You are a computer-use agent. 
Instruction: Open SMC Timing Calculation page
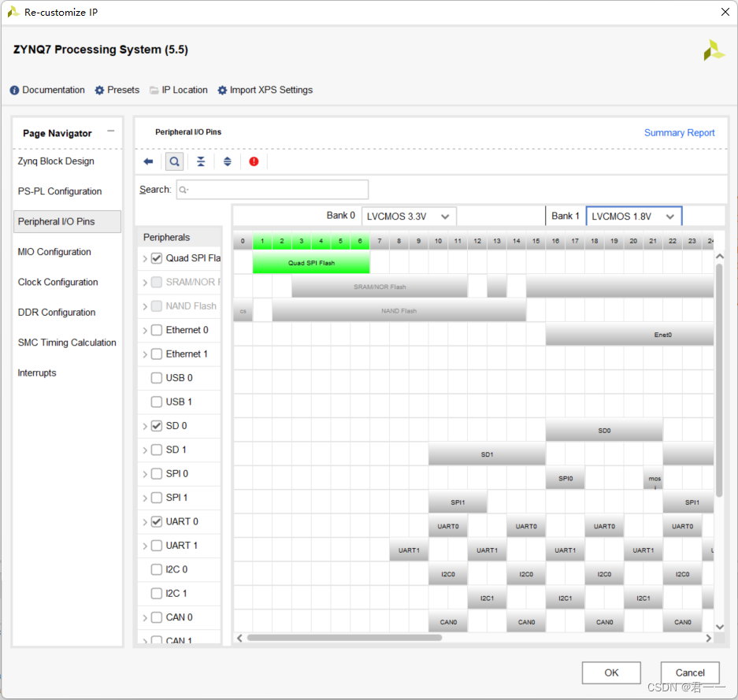tap(67, 343)
